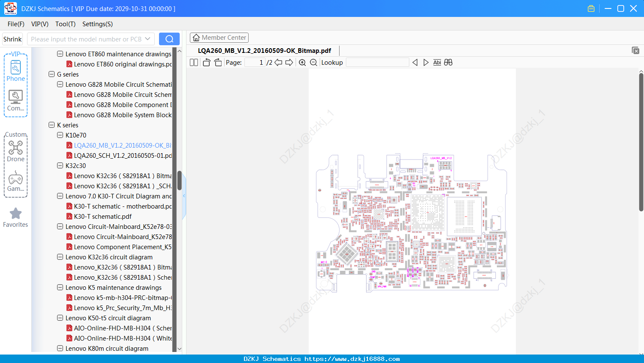Open the dzkj16888.com website link
The image size is (644, 363).
(x=352, y=359)
